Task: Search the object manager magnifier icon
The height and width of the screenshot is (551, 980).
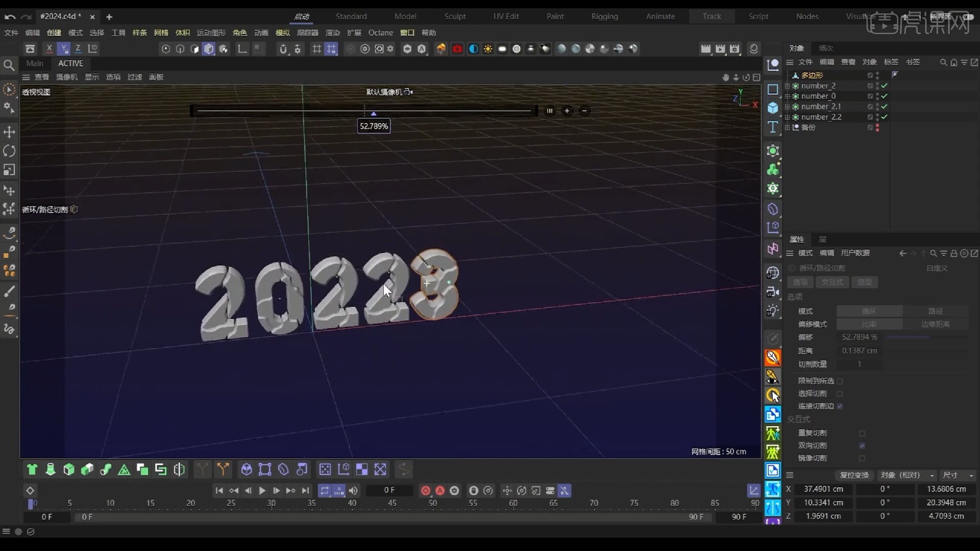Action: pyautogui.click(x=944, y=62)
